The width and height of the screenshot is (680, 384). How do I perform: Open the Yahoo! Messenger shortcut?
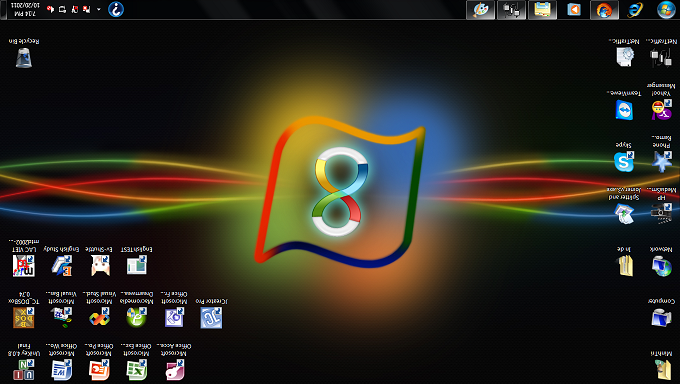click(x=661, y=102)
